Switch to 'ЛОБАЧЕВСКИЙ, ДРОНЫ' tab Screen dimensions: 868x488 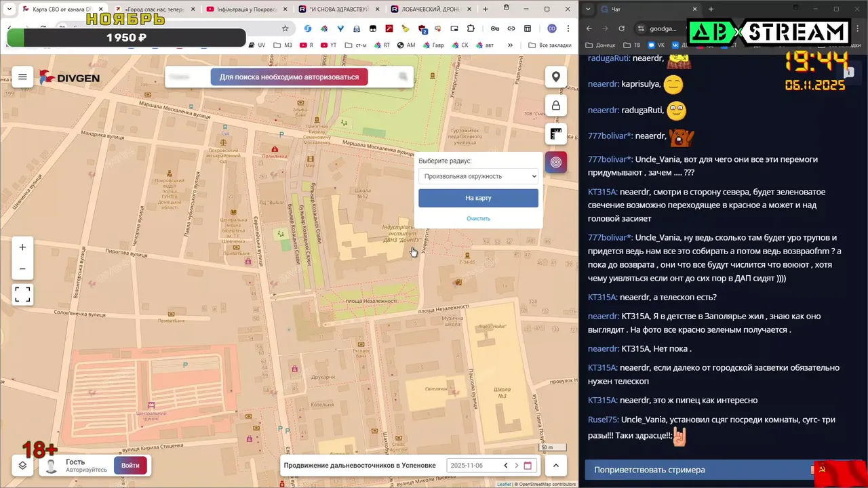pyautogui.click(x=431, y=9)
